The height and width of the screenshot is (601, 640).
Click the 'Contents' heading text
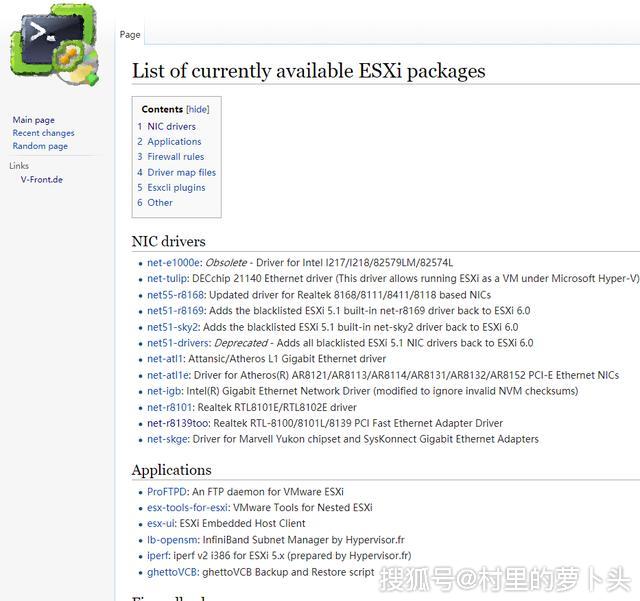(162, 109)
